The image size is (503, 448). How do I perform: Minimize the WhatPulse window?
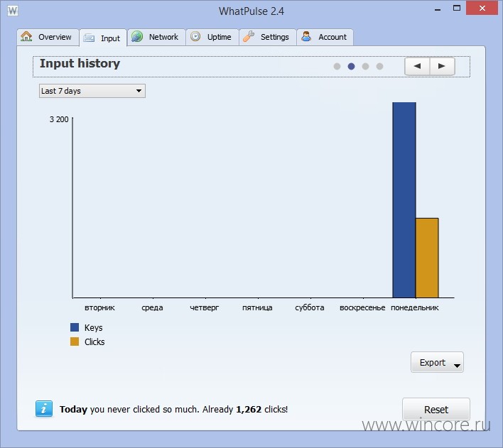(438, 9)
